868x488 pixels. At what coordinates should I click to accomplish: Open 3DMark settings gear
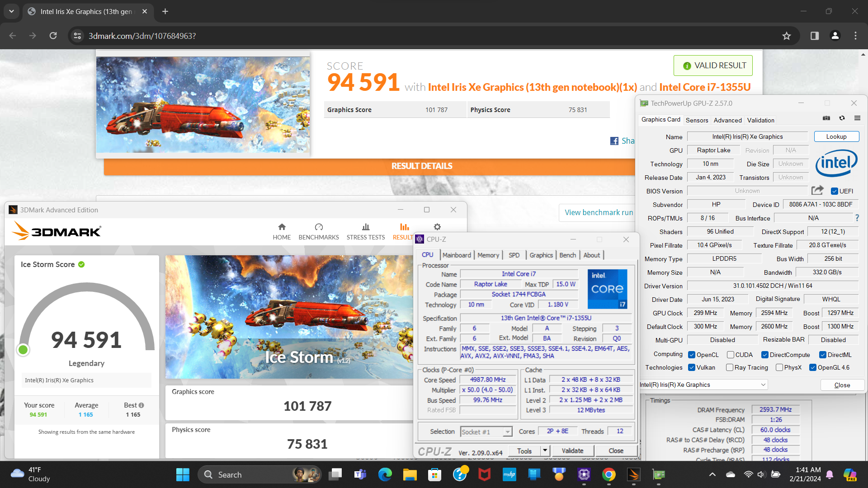point(437,227)
